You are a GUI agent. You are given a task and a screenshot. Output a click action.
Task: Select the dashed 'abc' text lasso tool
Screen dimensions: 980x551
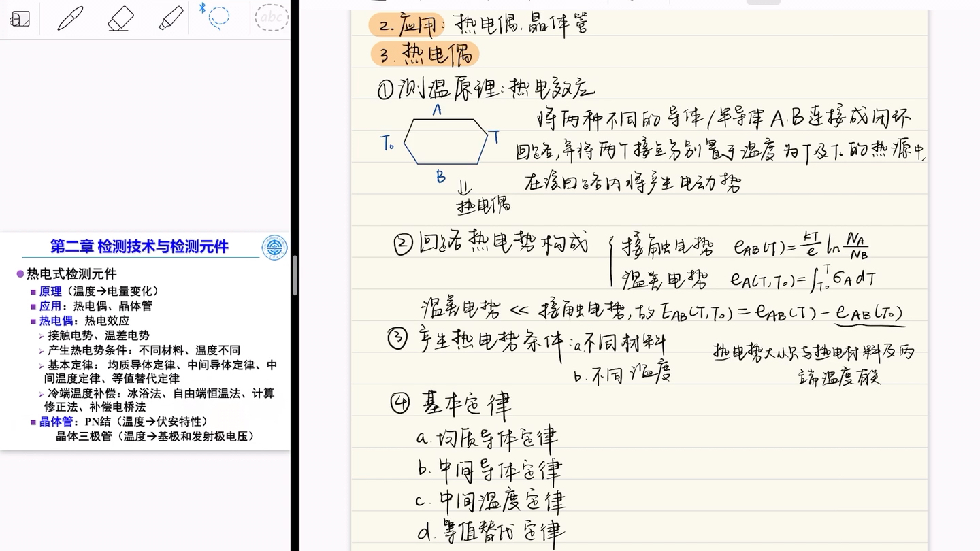point(272,18)
